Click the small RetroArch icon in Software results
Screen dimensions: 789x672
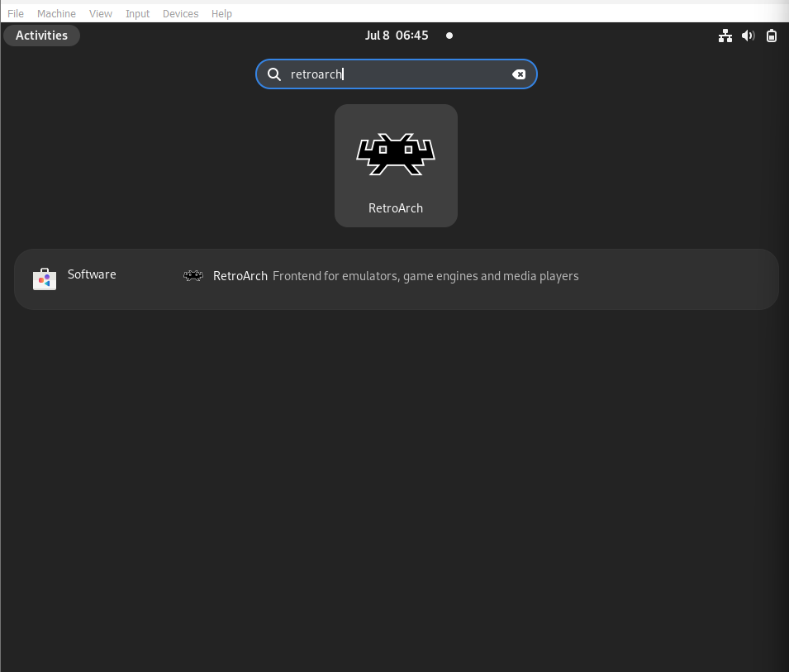[x=193, y=276]
